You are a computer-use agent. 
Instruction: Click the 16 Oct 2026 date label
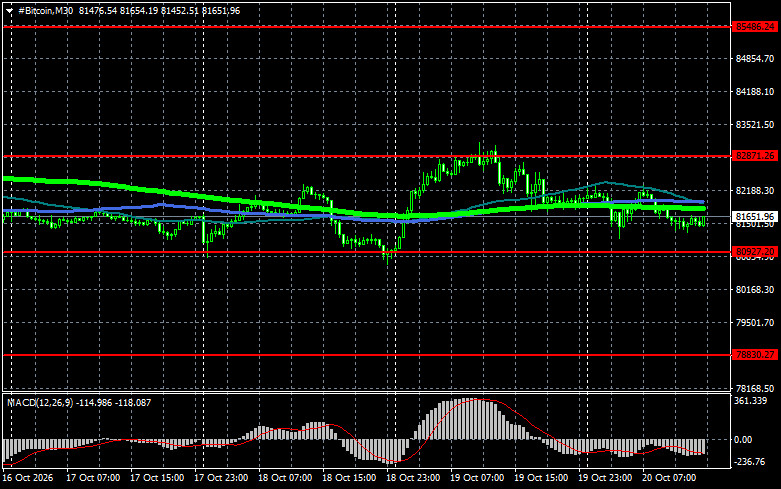click(x=28, y=478)
